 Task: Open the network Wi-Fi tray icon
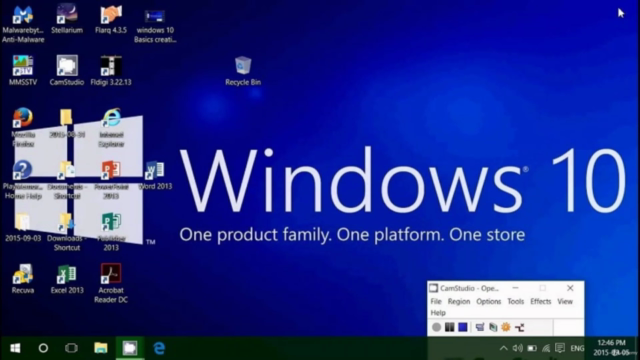click(546, 348)
